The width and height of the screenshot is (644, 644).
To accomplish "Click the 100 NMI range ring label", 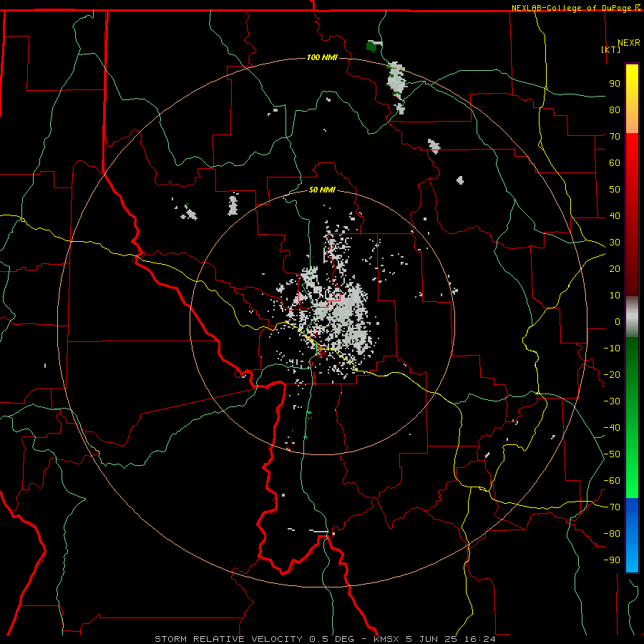I will tap(322, 57).
